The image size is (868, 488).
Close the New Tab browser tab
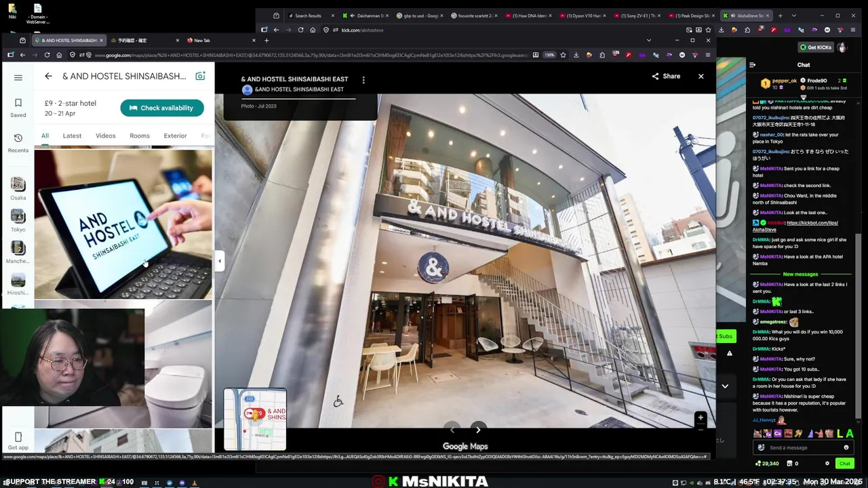coord(254,41)
